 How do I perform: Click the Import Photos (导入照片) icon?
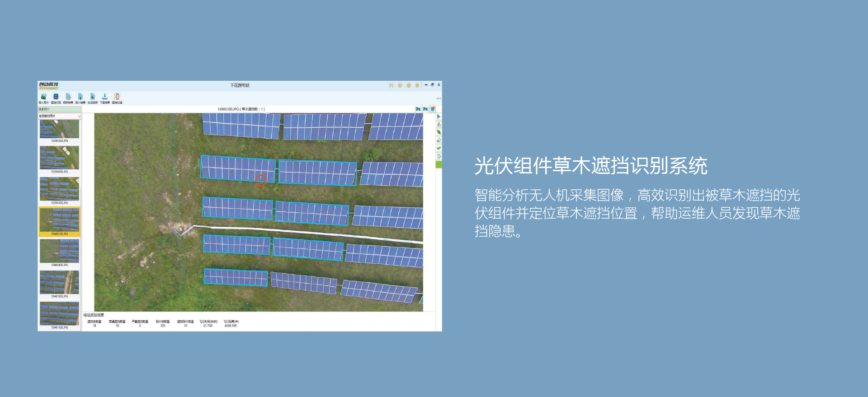(43, 97)
